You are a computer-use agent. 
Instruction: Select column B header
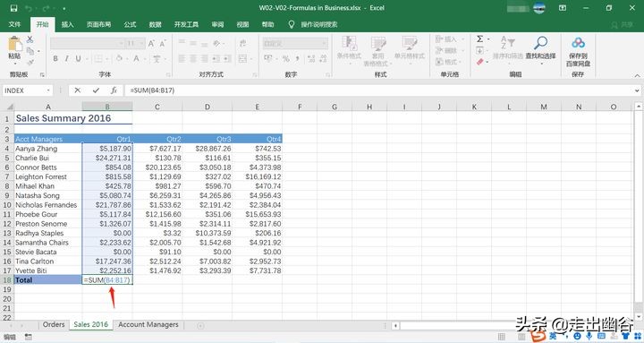tap(107, 107)
